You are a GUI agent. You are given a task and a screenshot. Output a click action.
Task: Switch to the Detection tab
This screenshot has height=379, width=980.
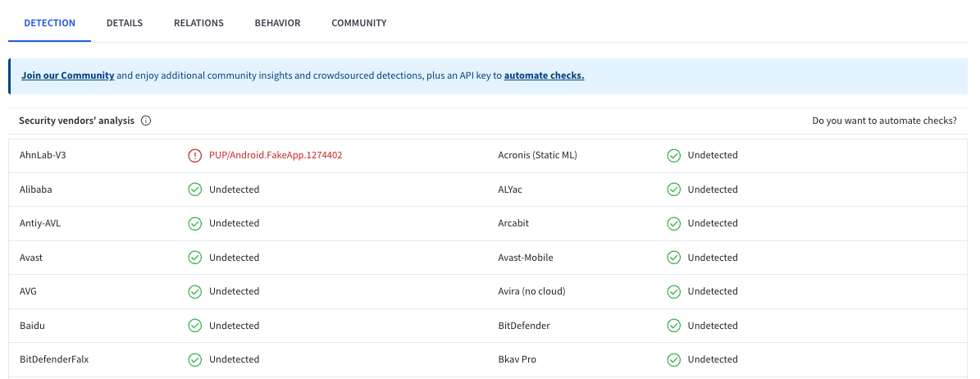49,23
